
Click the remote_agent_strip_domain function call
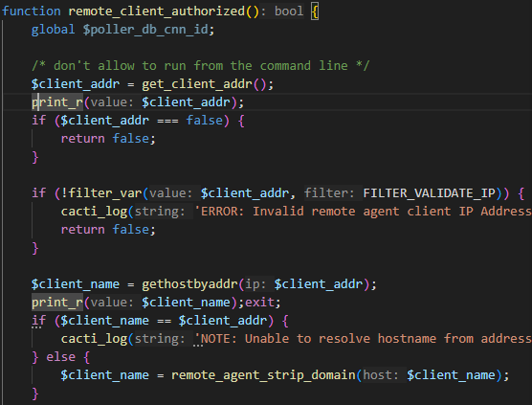click(263, 375)
